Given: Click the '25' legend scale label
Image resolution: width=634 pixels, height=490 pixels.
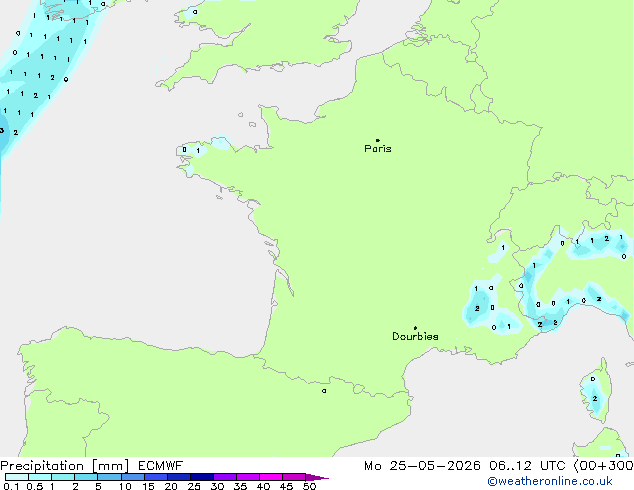Looking at the screenshot, I should [194, 486].
